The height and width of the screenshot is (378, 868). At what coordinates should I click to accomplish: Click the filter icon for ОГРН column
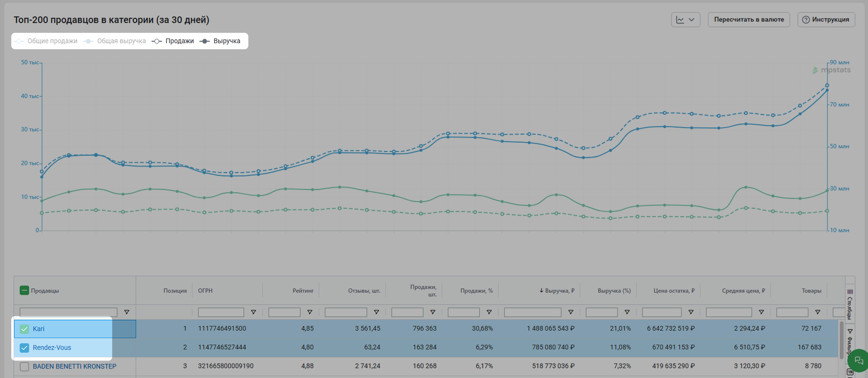(253, 312)
